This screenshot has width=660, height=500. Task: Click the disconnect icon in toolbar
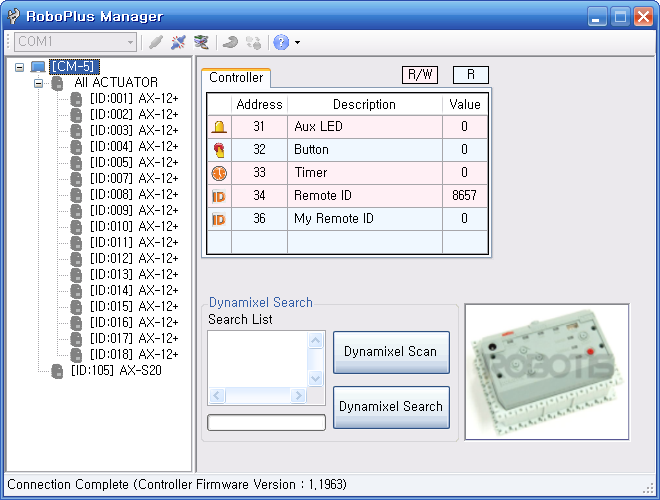coord(178,42)
